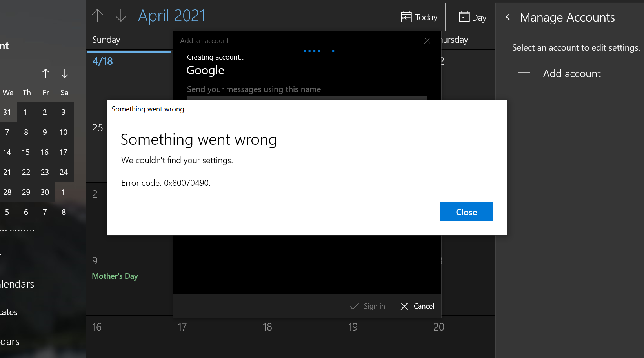Select the 4/18 day cell
Viewport: 644px width, 358px height.
pos(129,82)
